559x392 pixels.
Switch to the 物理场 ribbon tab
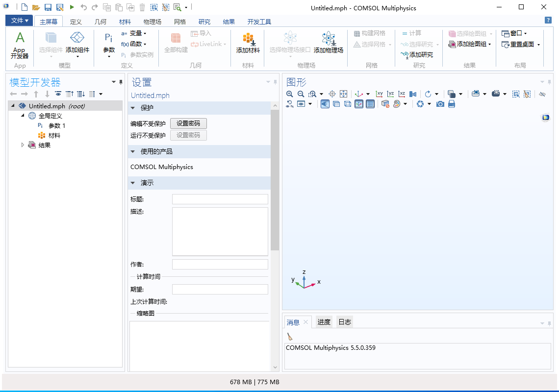tap(152, 22)
